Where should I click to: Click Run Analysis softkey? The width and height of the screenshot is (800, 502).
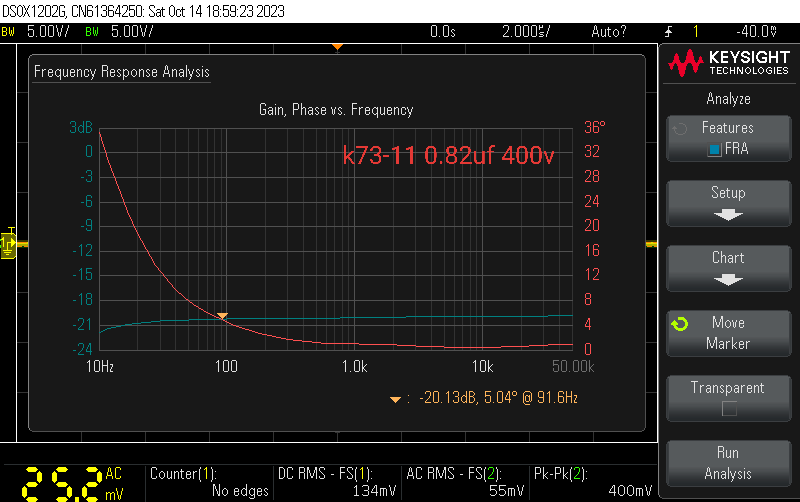coord(729,463)
